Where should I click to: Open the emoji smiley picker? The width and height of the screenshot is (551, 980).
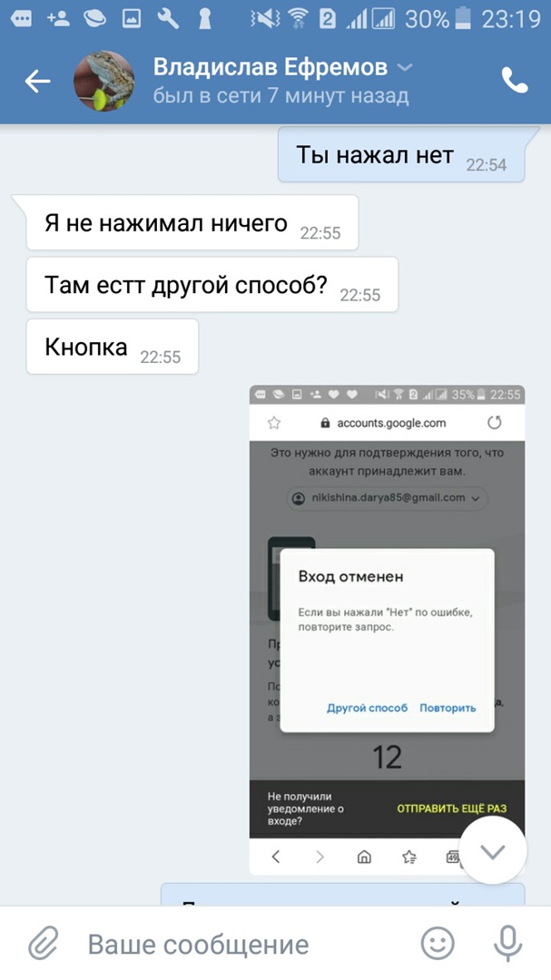[438, 943]
